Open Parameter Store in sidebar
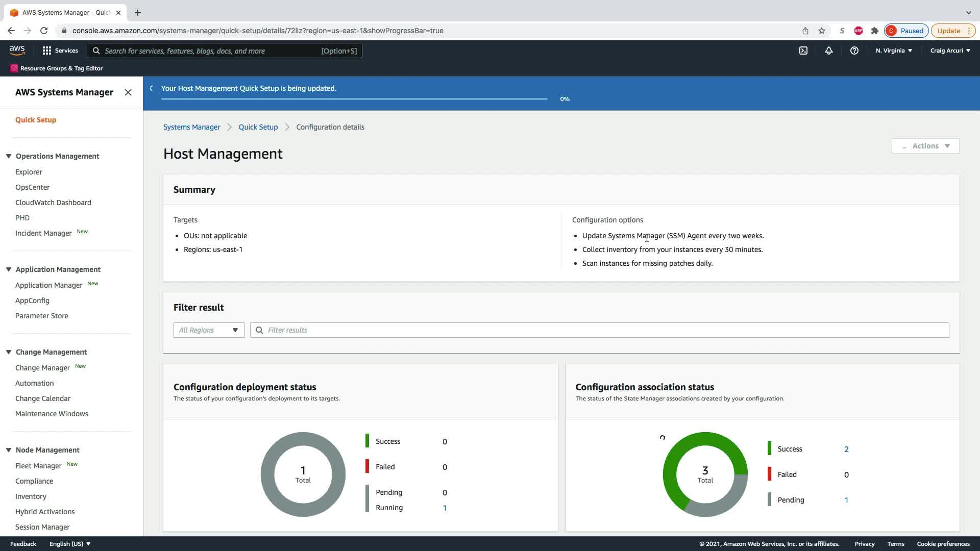The image size is (980, 551). click(x=41, y=316)
